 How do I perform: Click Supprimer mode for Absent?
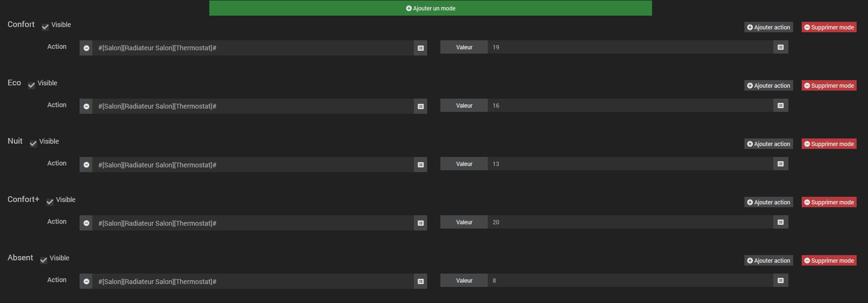pyautogui.click(x=829, y=260)
